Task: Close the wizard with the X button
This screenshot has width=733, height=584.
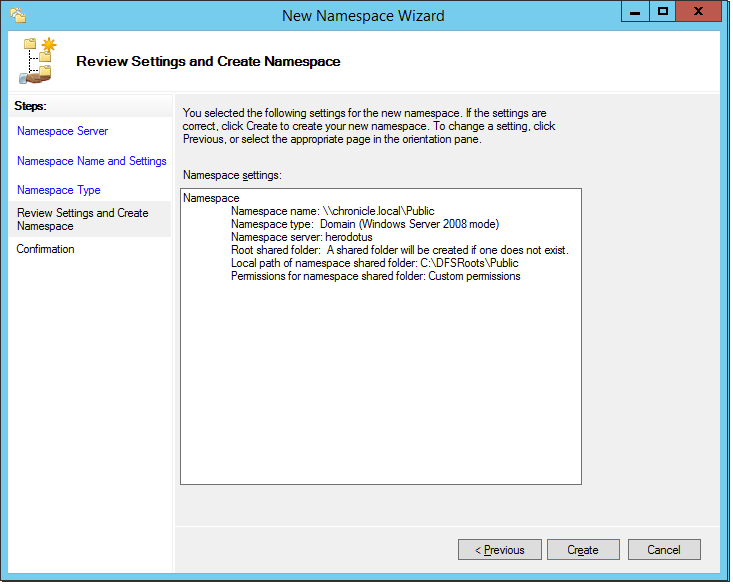Action: point(698,12)
